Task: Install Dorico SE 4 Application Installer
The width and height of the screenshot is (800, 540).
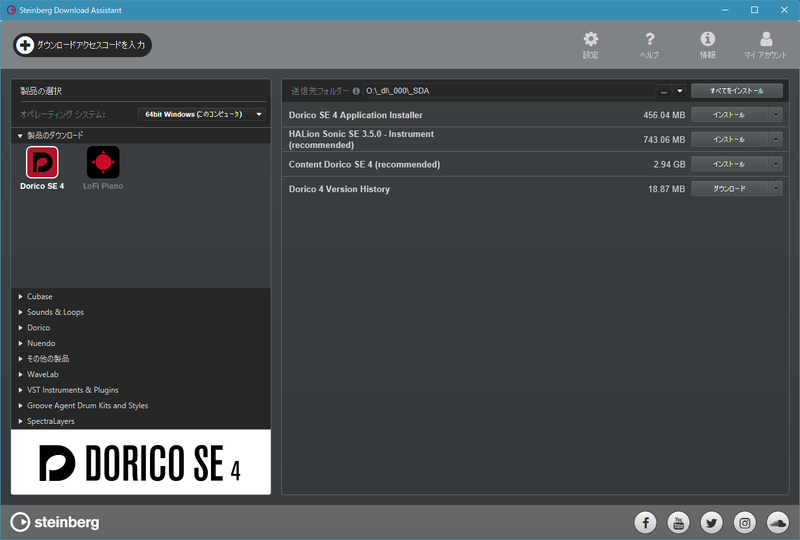Action: click(729, 115)
